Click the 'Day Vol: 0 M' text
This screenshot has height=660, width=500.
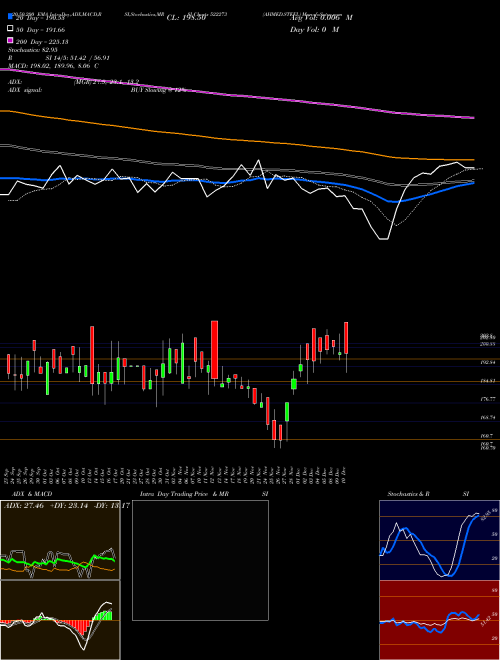(314, 30)
